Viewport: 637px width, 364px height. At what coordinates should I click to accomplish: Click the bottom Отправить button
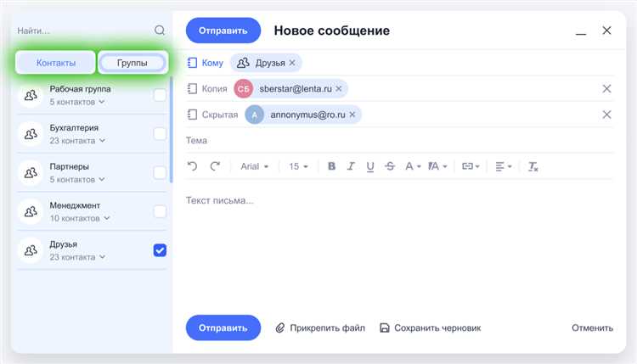(223, 328)
